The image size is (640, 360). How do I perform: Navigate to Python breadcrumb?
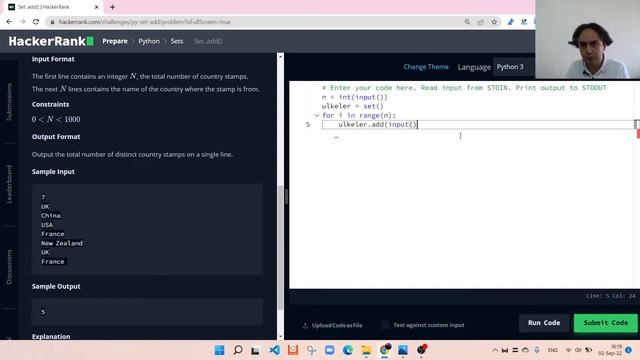point(149,41)
